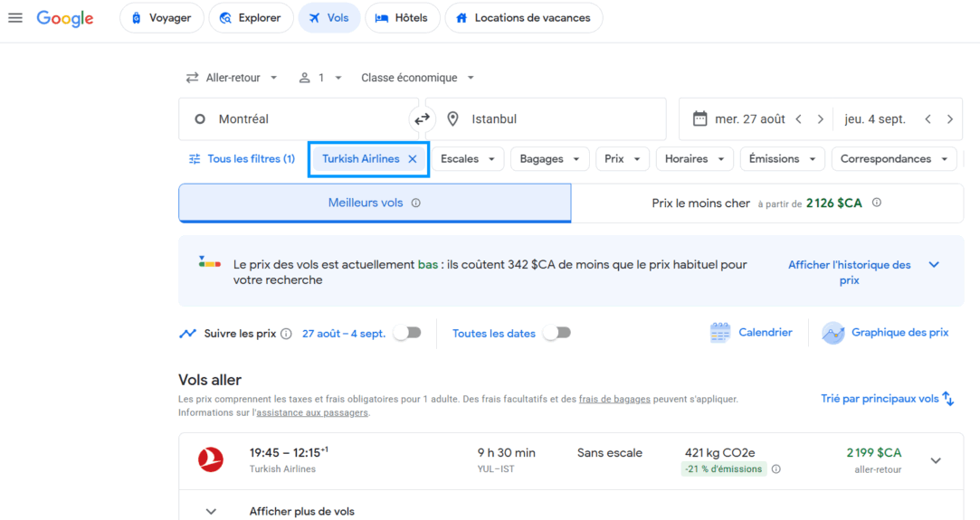Click the calendar icon in departure date field
This screenshot has height=520, width=980.
point(700,118)
